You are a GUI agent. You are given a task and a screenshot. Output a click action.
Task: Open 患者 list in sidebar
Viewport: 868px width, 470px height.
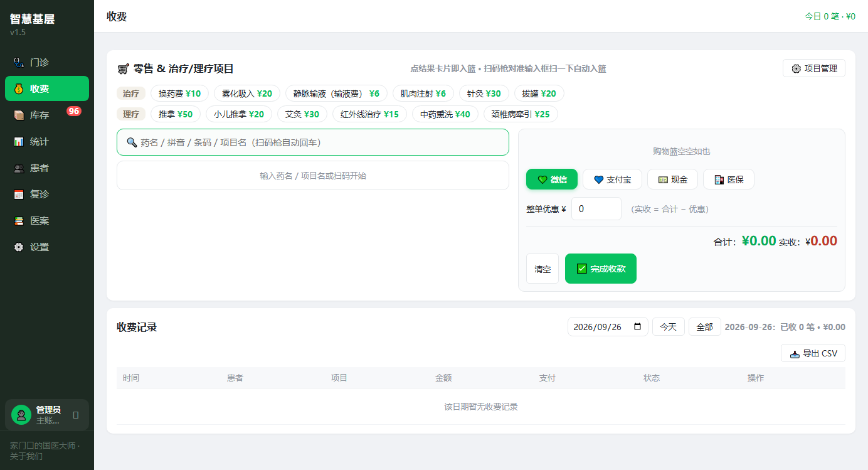coord(47,168)
